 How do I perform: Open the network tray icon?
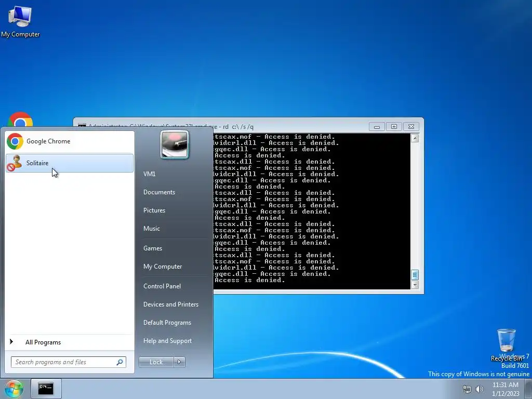coord(467,389)
